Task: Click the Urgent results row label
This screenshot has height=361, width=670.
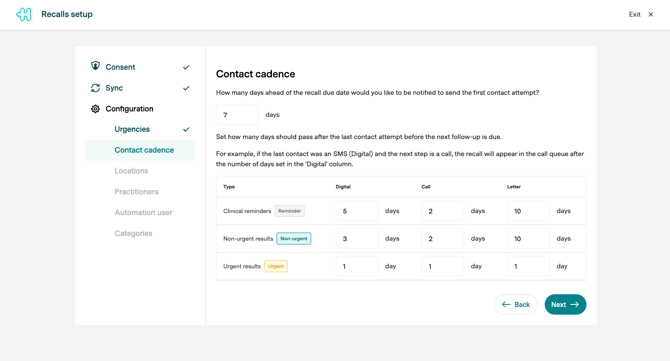Action: click(242, 266)
